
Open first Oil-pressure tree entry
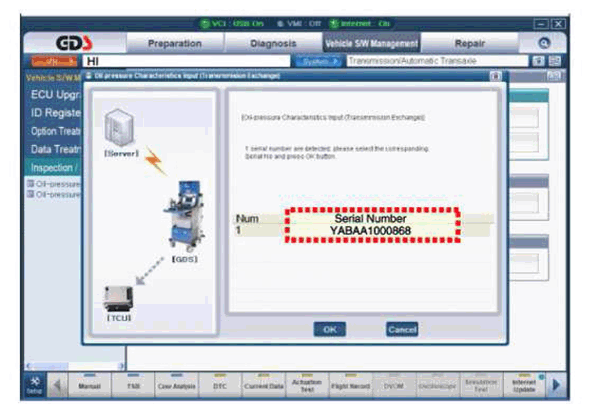pyautogui.click(x=54, y=184)
